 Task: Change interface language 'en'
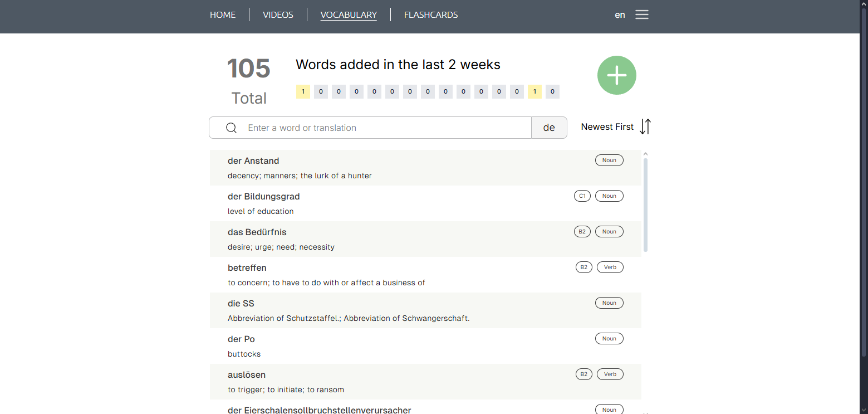[620, 15]
